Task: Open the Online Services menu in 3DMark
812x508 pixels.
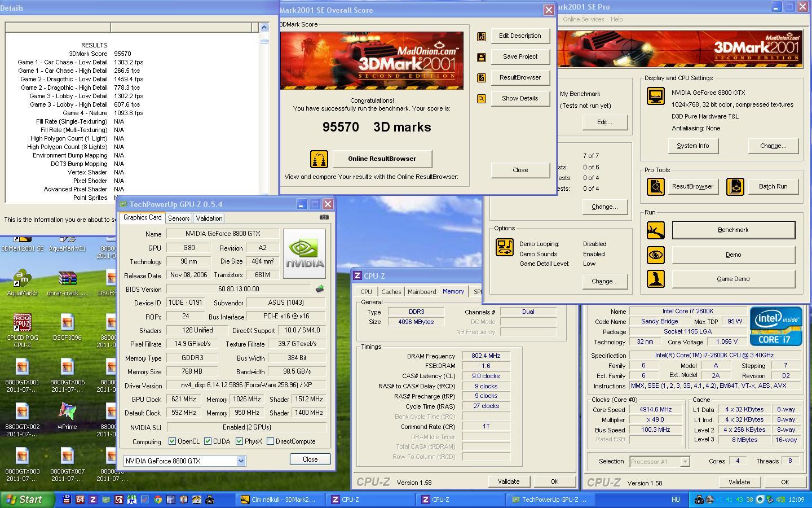Action: 583,19
